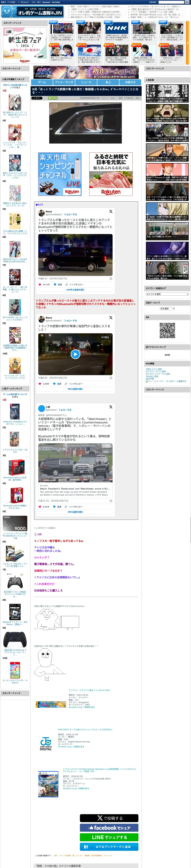Click the Xポスト button under article title
Viewport: 191px width, 868px height.
click(x=37, y=98)
